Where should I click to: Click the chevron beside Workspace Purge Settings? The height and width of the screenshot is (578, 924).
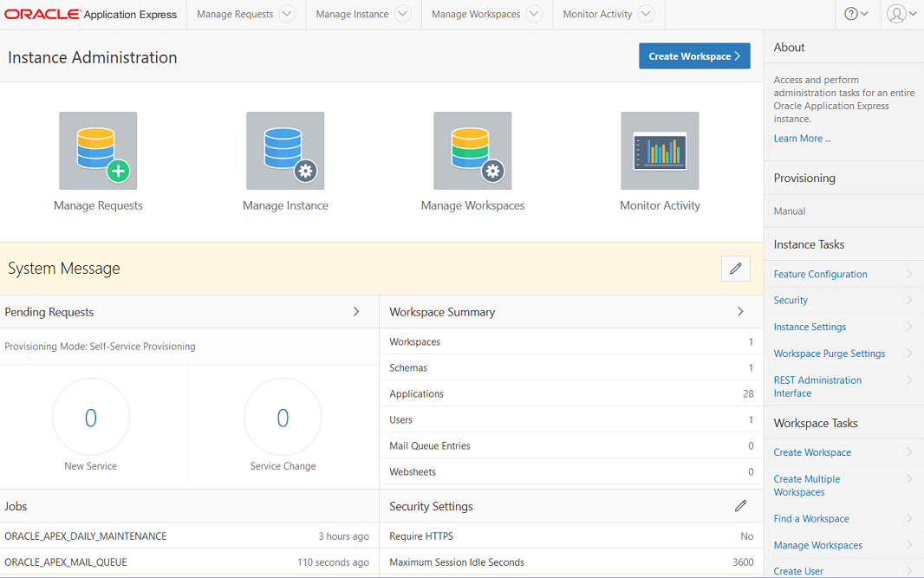click(909, 354)
